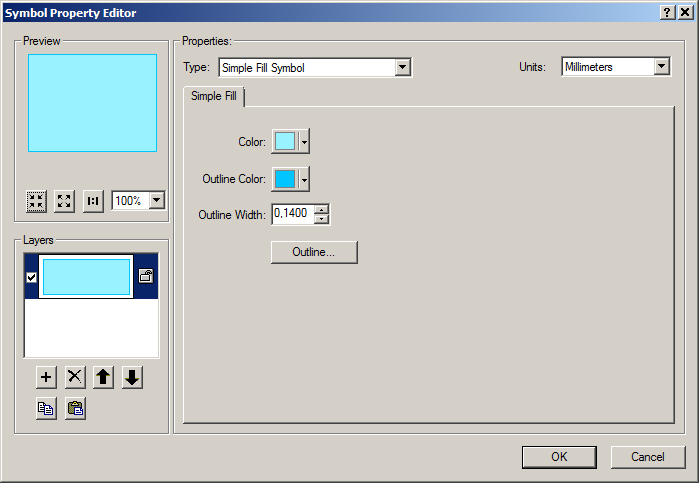Open the Units dropdown
699x483 pixels.
(662, 66)
